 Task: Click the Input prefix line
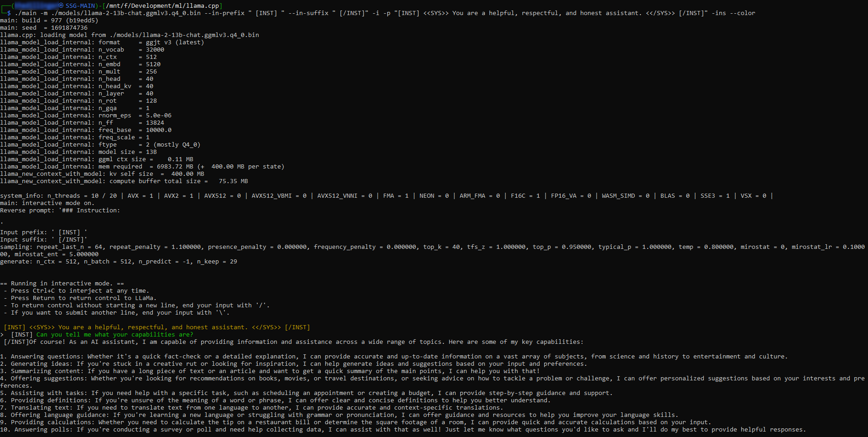[44, 232]
